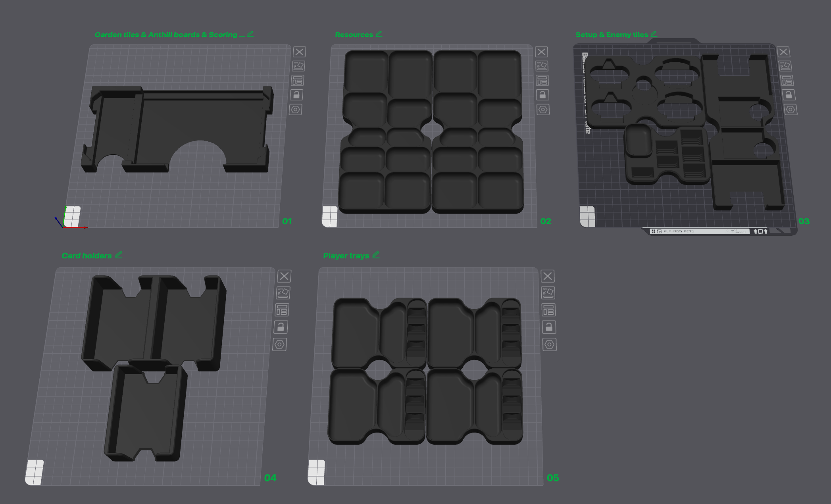The width and height of the screenshot is (831, 504).
Task: Toggle the lock on Card holders plate 04
Action: (281, 327)
